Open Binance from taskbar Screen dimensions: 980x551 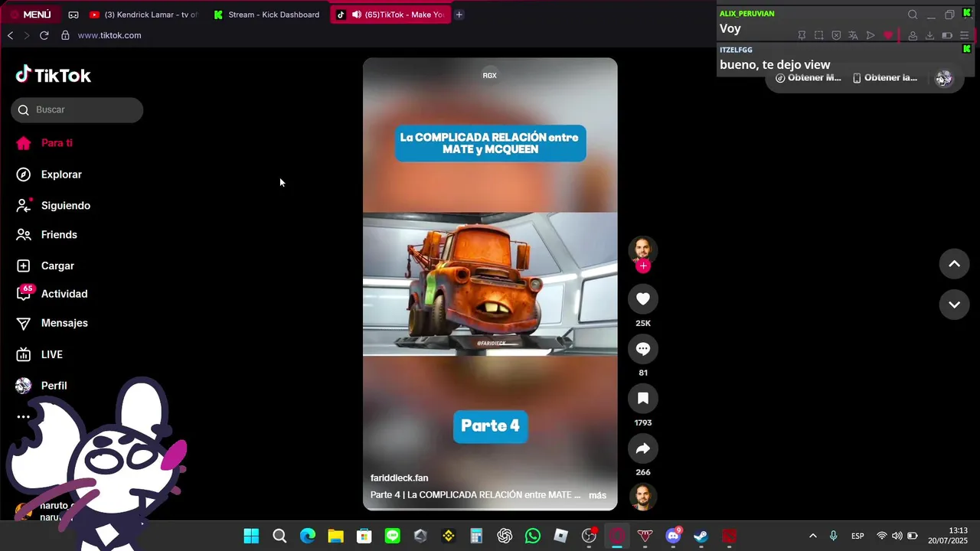[449, 536]
